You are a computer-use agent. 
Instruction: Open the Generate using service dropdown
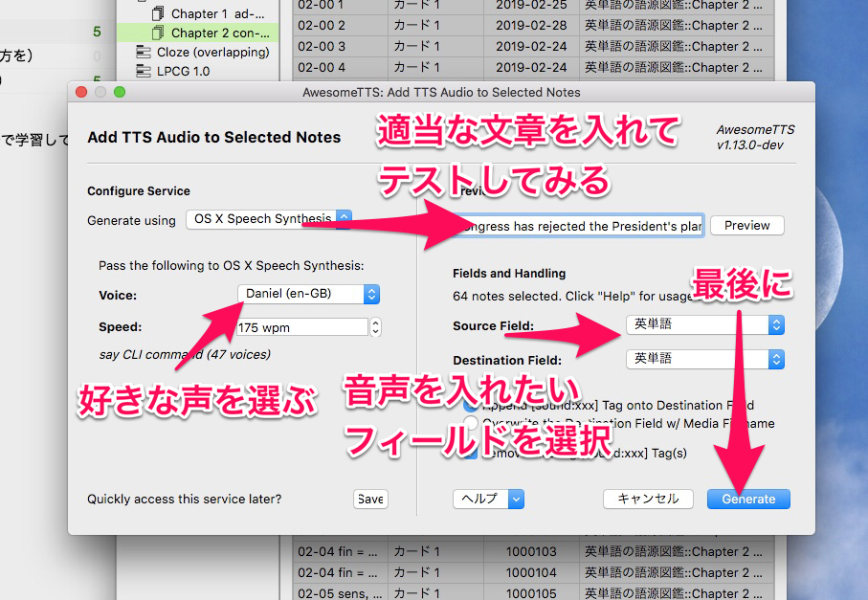[x=269, y=219]
